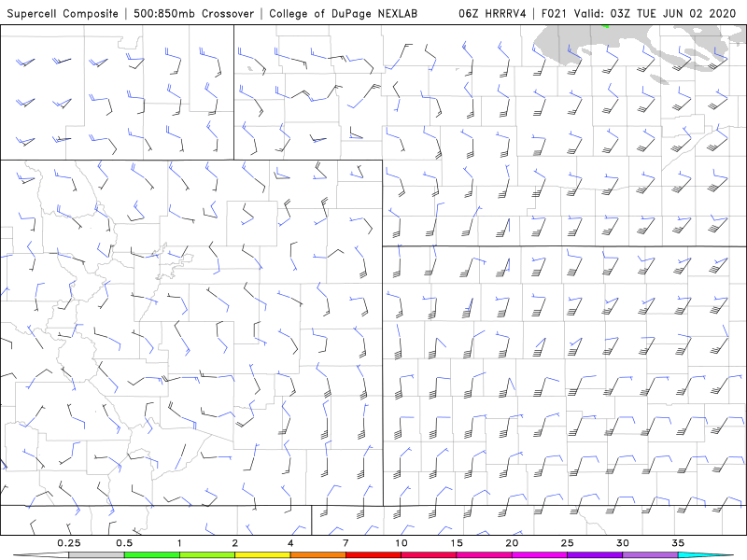Click the 'F021' forecast hour label
The height and width of the screenshot is (560, 747).
(x=556, y=13)
